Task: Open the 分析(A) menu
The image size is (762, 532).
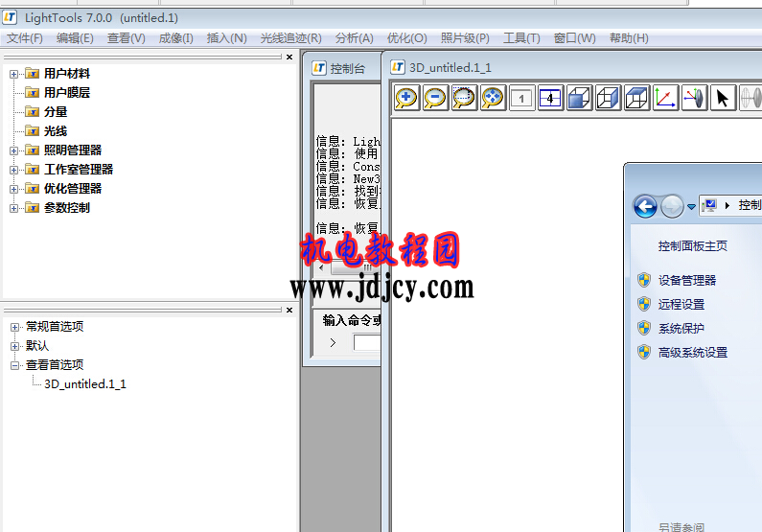Action: tap(355, 38)
